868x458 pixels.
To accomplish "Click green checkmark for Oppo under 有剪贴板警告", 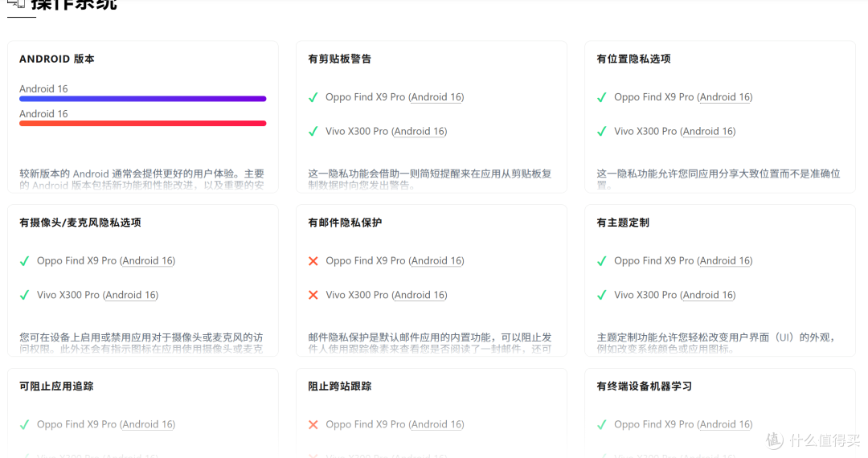I will pyautogui.click(x=313, y=97).
